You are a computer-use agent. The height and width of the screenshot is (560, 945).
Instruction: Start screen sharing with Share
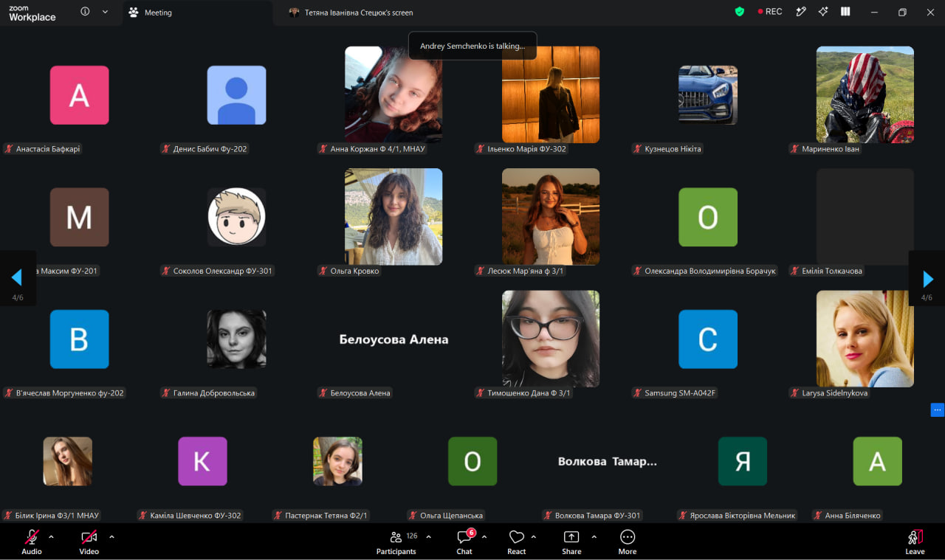[x=571, y=542]
